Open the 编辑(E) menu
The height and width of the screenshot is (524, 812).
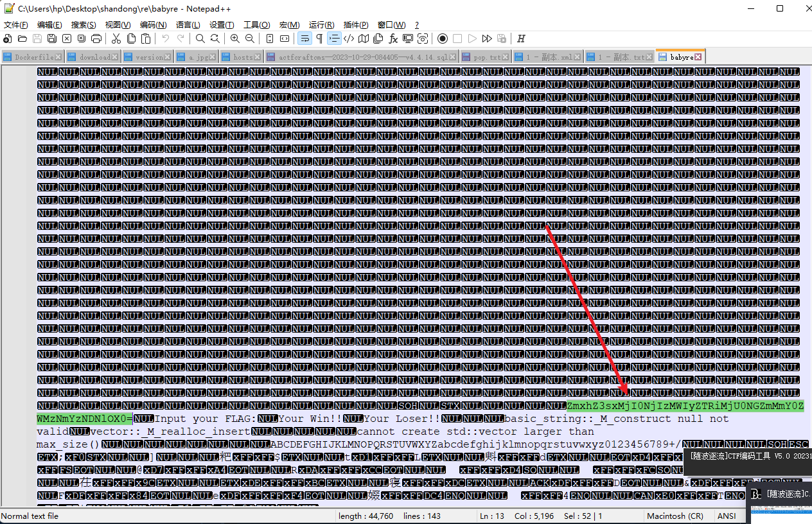coord(49,24)
